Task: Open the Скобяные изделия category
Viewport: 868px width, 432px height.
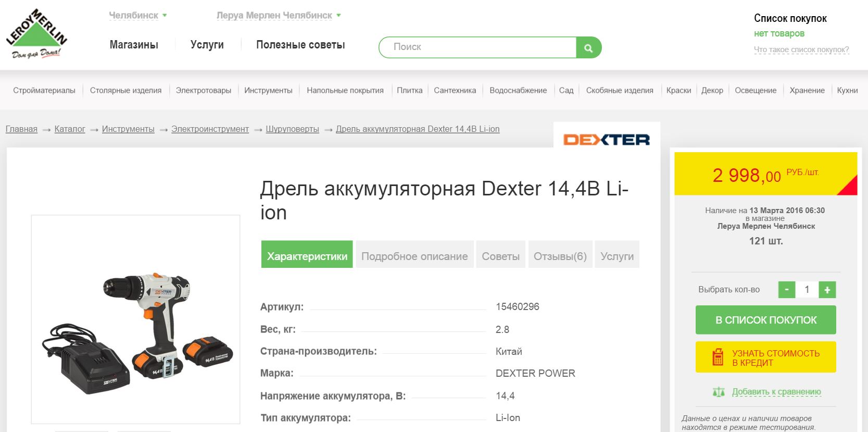Action: 620,90
